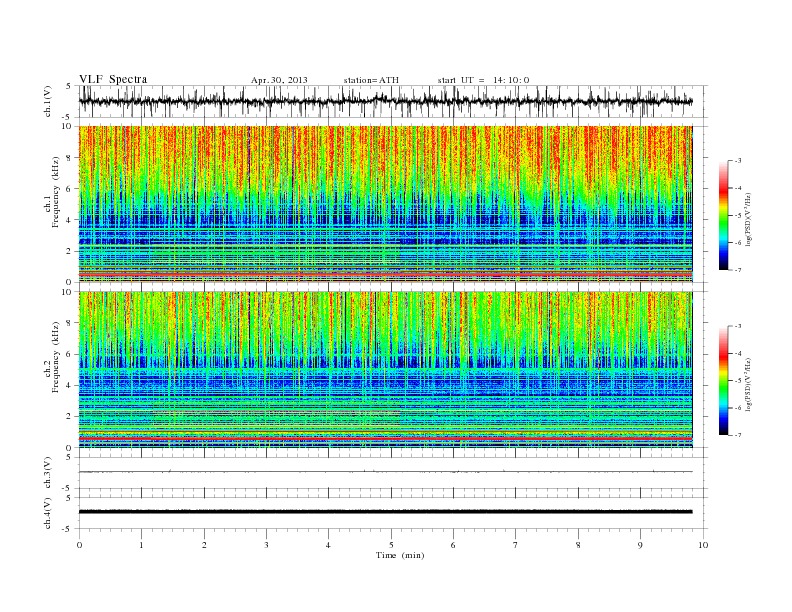This screenshot has height=612, width=792.
Task: Click the "-3" tick on ch.1 colorbar
Action: click(x=737, y=161)
